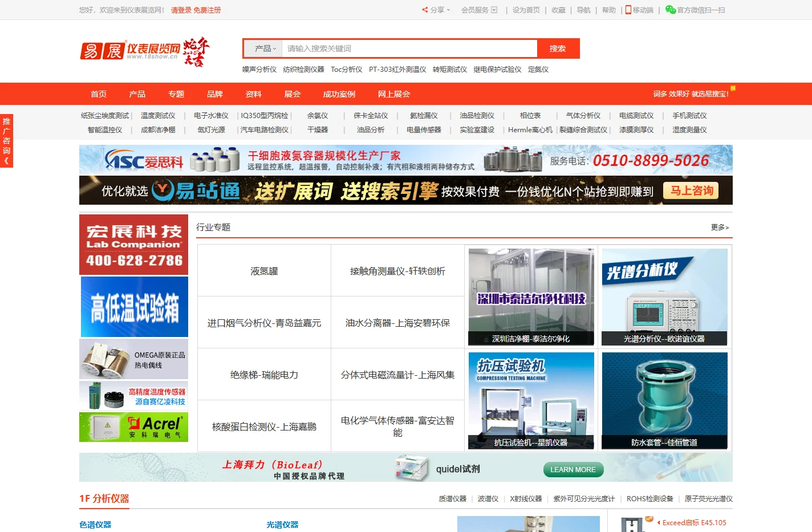This screenshot has height=532, width=812.
Task: Open OMEGA原装正品 热电偶线 ad
Action: tap(133, 359)
